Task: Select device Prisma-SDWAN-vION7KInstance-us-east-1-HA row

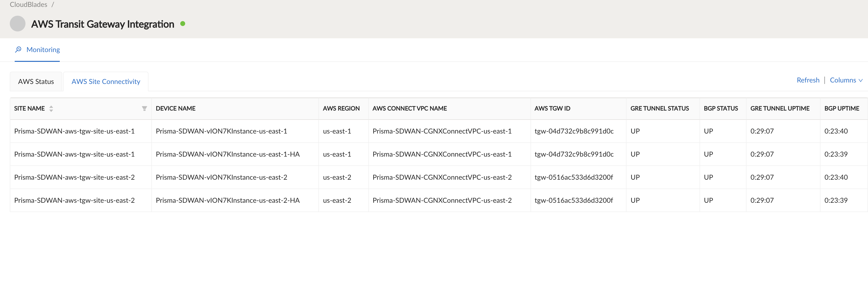Action: click(228, 154)
